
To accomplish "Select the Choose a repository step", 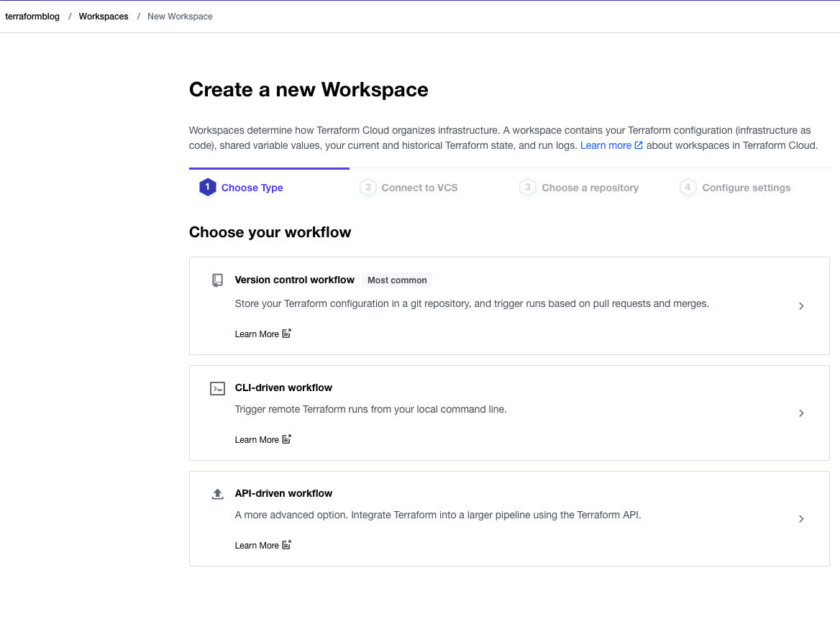I will click(590, 187).
